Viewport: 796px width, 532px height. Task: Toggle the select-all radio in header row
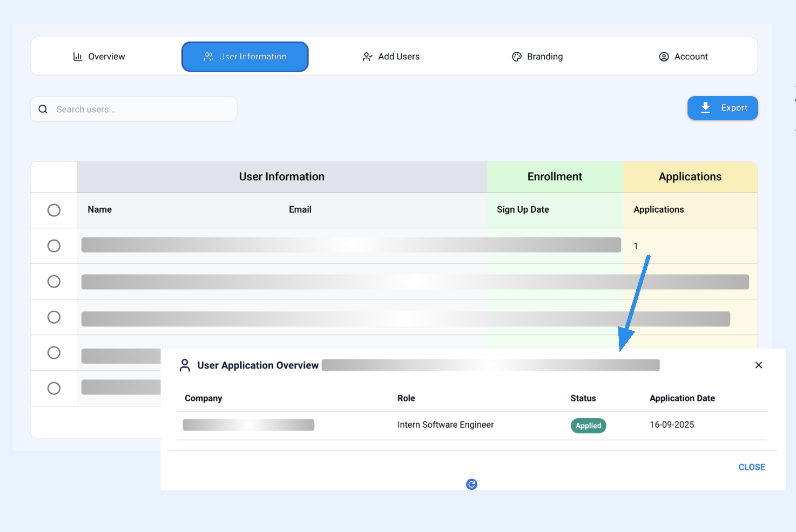pyautogui.click(x=54, y=210)
